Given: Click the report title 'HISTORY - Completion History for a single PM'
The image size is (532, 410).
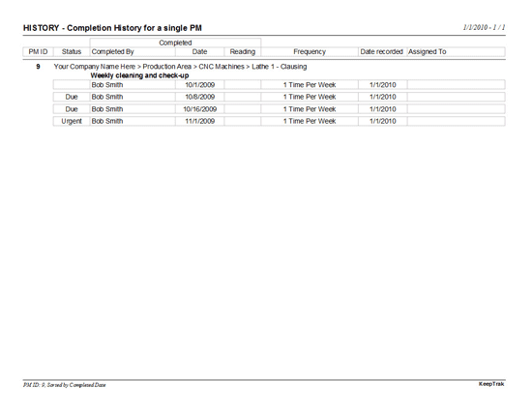Looking at the screenshot, I should [112, 28].
